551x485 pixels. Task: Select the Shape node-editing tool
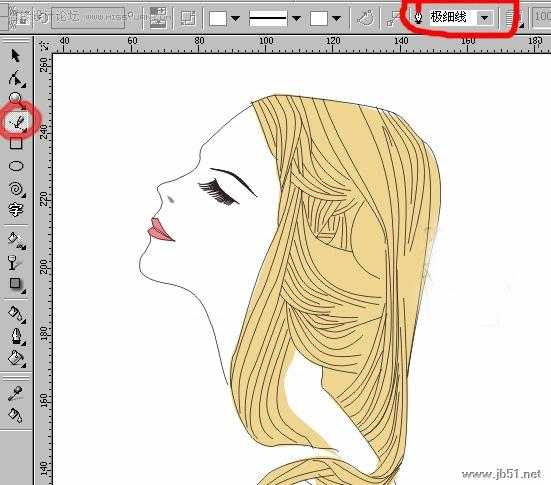point(16,79)
